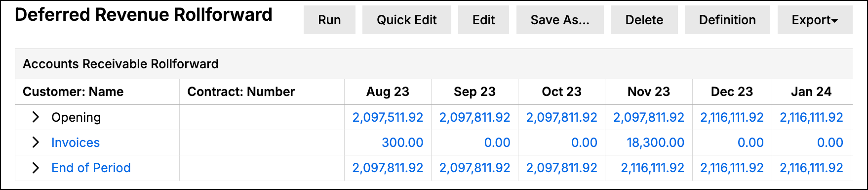The image size is (868, 190).
Task: Open the Export dropdown menu
Action: coord(815,20)
